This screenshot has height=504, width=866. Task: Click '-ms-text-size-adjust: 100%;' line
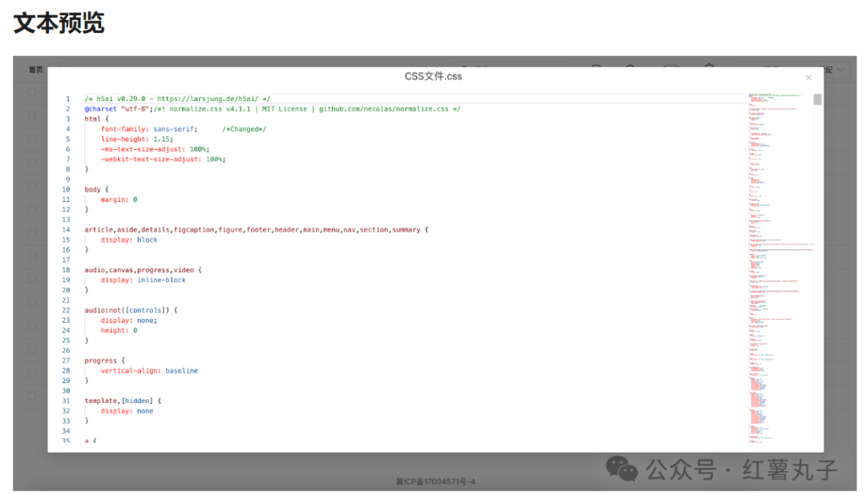pyautogui.click(x=156, y=149)
